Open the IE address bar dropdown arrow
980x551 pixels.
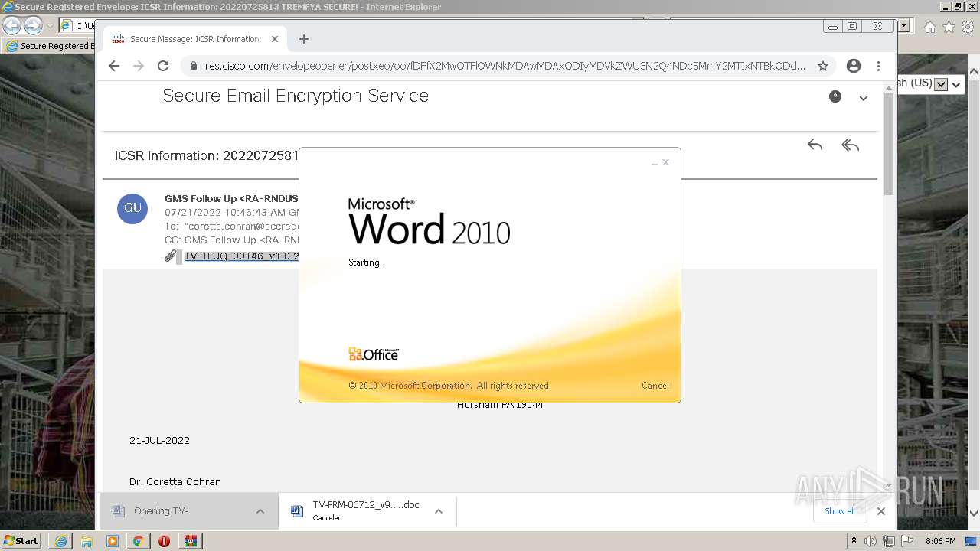[905, 25]
